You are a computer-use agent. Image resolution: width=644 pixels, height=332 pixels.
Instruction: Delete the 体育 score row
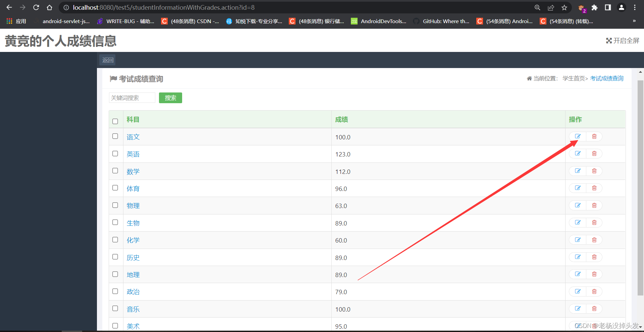[x=594, y=188]
